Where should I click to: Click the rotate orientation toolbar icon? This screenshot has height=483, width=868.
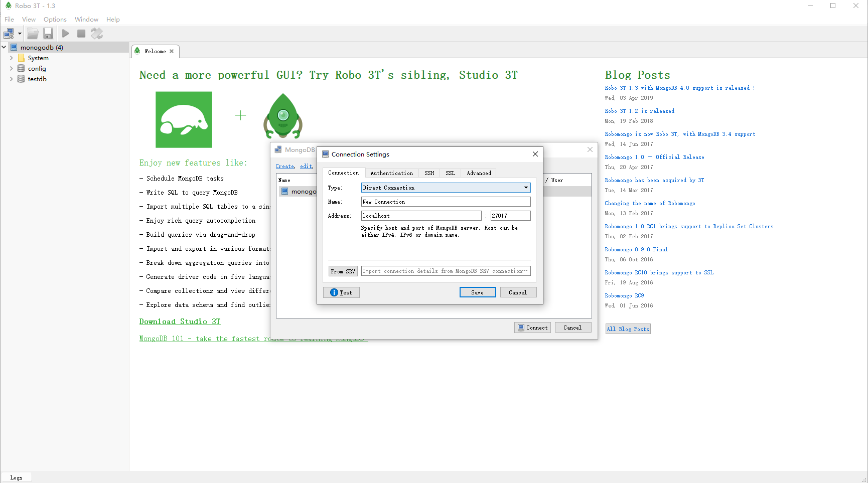click(97, 34)
